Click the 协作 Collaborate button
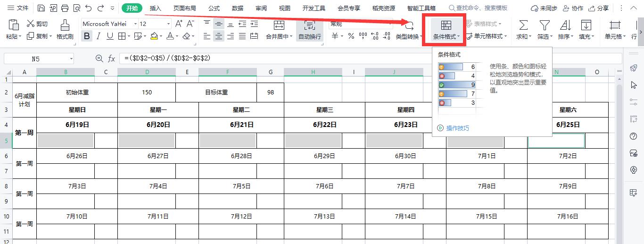 click(x=573, y=8)
